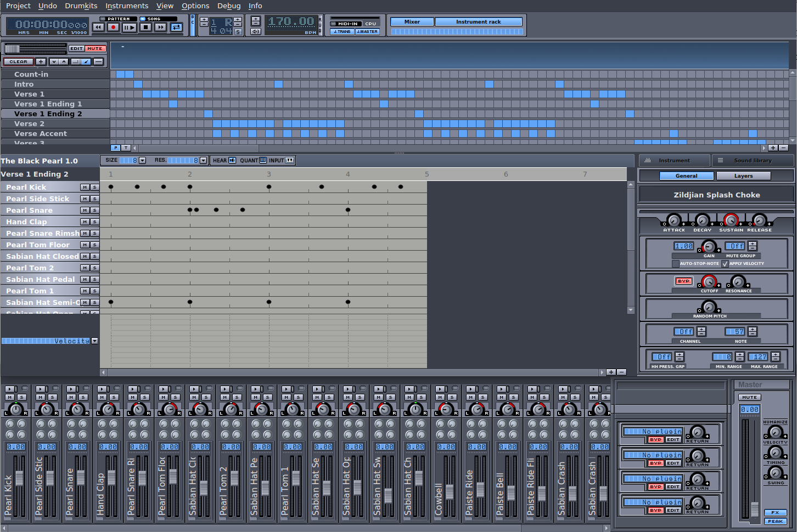Click the T button below song editor
797x532 pixels.
[x=126, y=148]
